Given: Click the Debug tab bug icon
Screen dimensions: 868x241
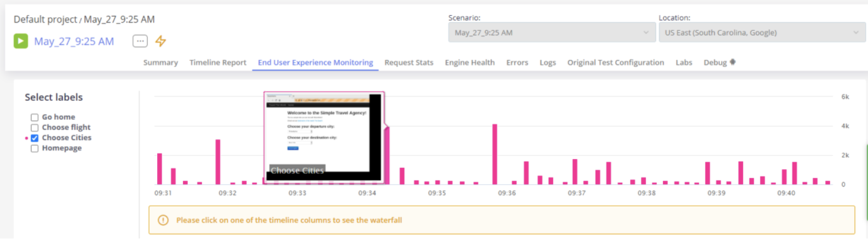Looking at the screenshot, I should [732, 62].
